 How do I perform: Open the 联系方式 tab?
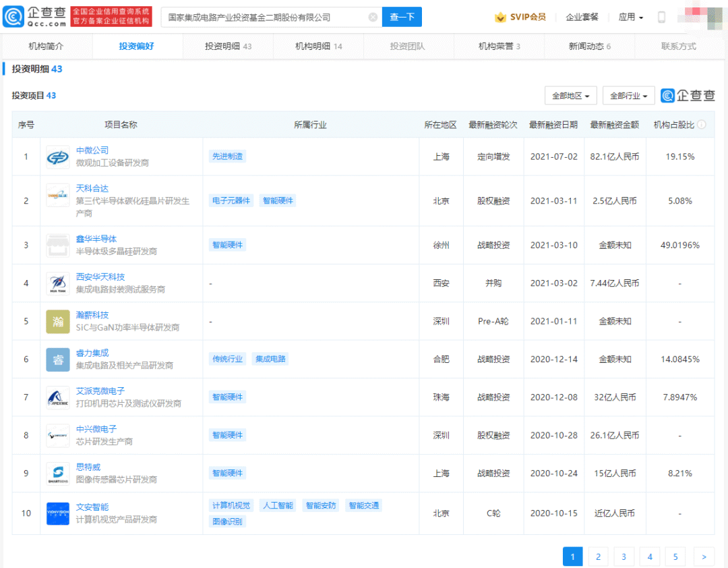pos(678,46)
